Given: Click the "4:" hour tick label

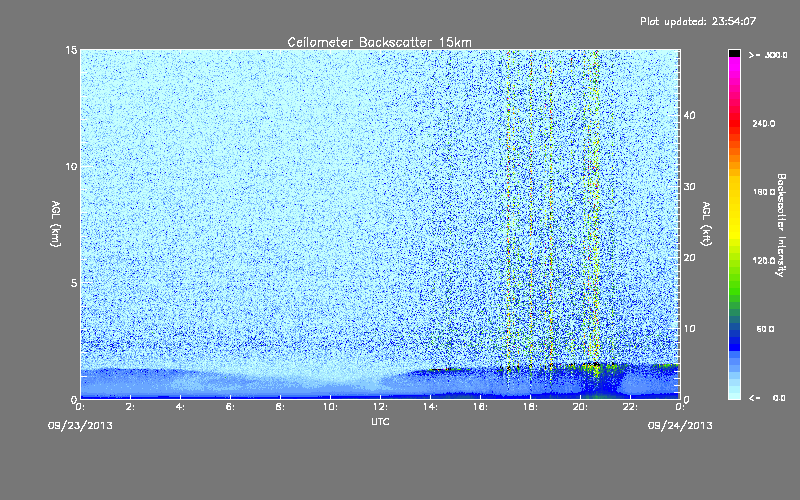Looking at the screenshot, I should tap(180, 407).
